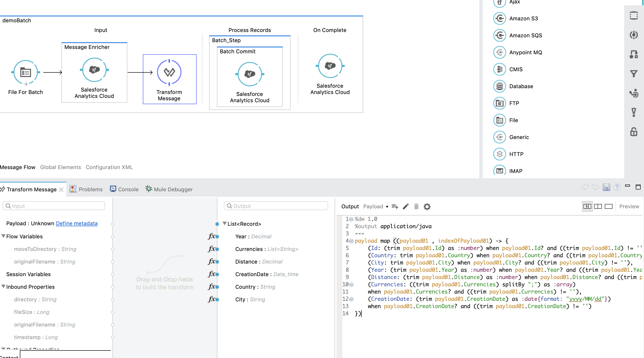
Task: Open the Payload output dropdown
Action: pyautogui.click(x=376, y=206)
